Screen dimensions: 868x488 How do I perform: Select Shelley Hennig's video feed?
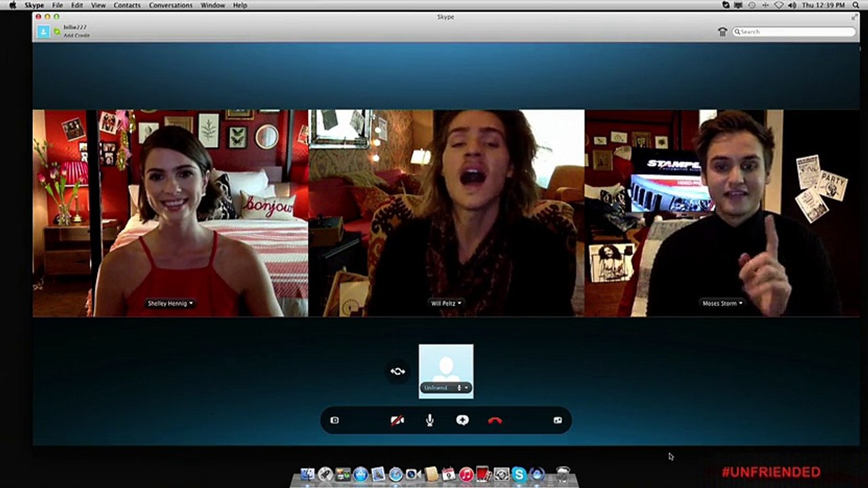tap(170, 213)
